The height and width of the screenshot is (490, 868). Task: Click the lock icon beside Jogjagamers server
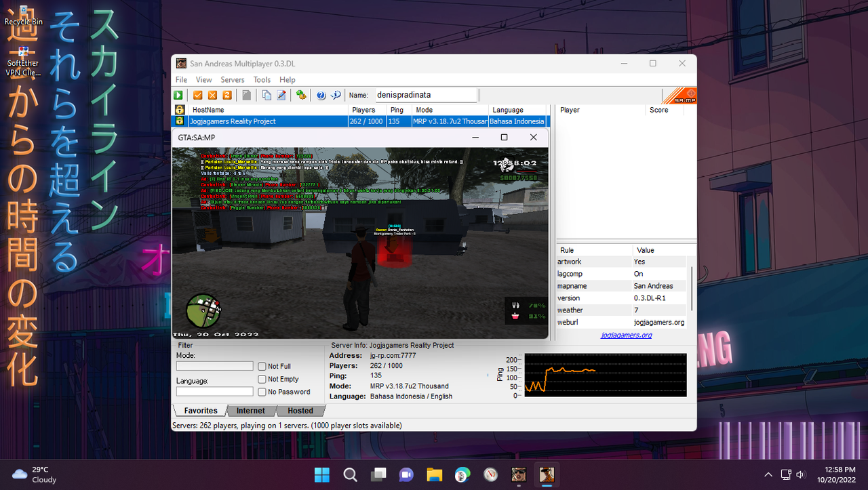[180, 121]
